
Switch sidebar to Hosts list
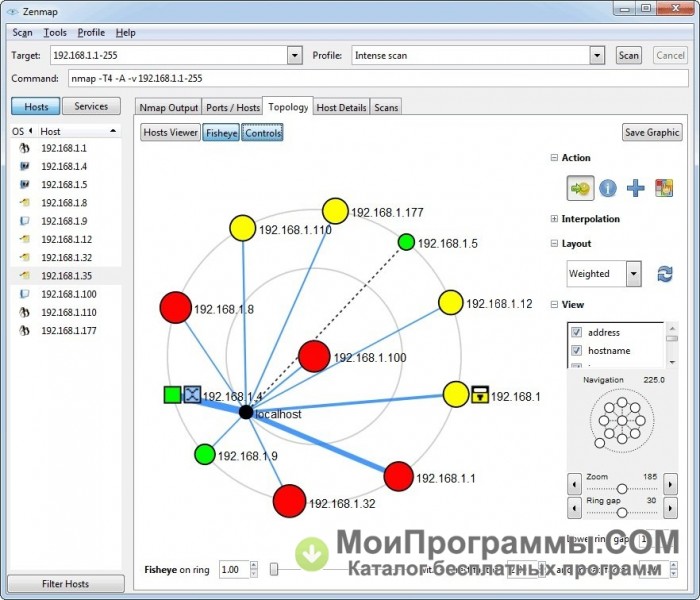(x=36, y=106)
